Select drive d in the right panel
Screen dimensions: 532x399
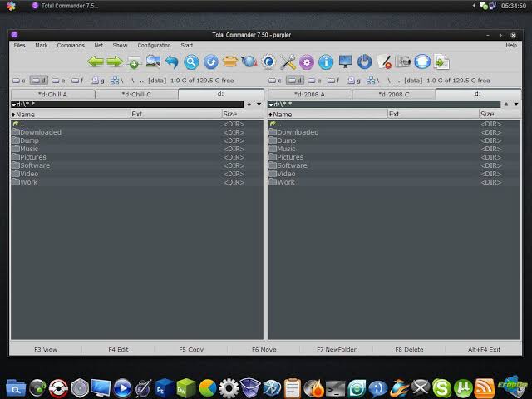point(295,81)
